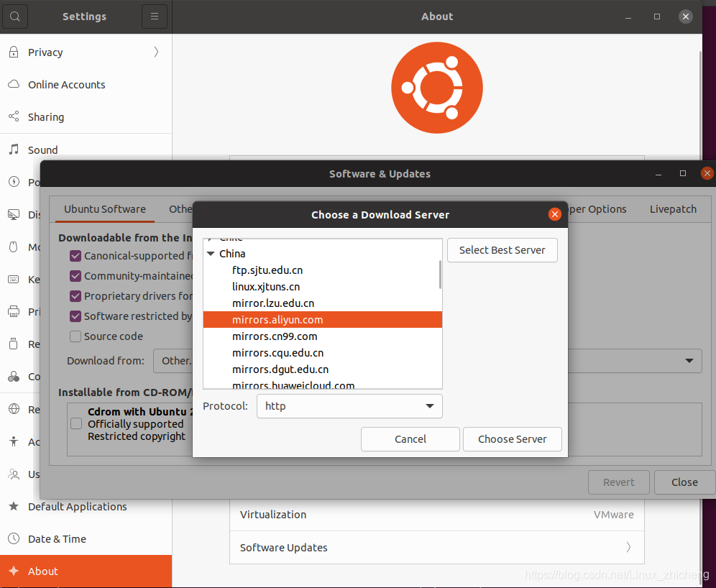Click the Virtualization VMware row
716x588 pixels.
tap(437, 515)
